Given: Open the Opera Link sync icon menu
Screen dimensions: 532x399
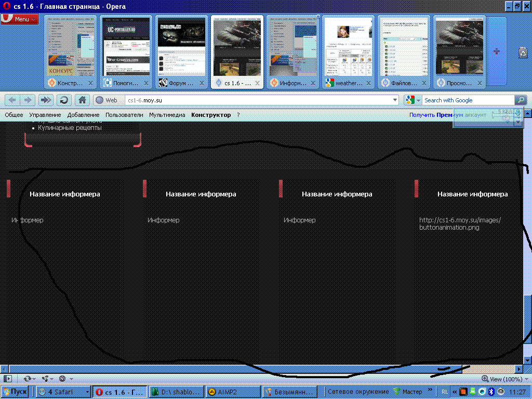Looking at the screenshot, I should [26, 379].
